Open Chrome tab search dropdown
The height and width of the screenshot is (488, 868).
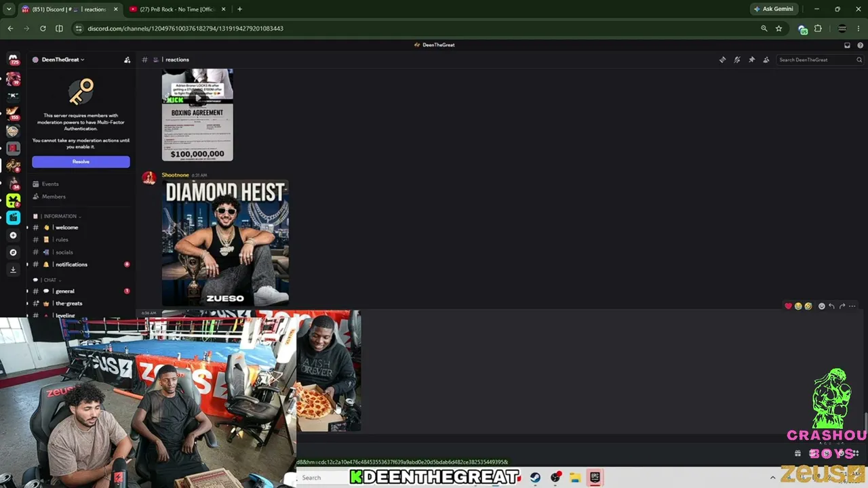[x=9, y=9]
